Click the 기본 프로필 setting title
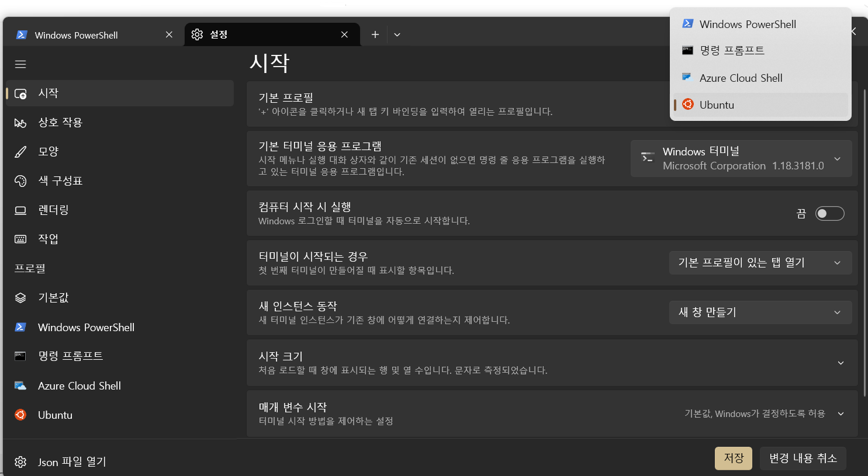868x476 pixels. click(286, 98)
